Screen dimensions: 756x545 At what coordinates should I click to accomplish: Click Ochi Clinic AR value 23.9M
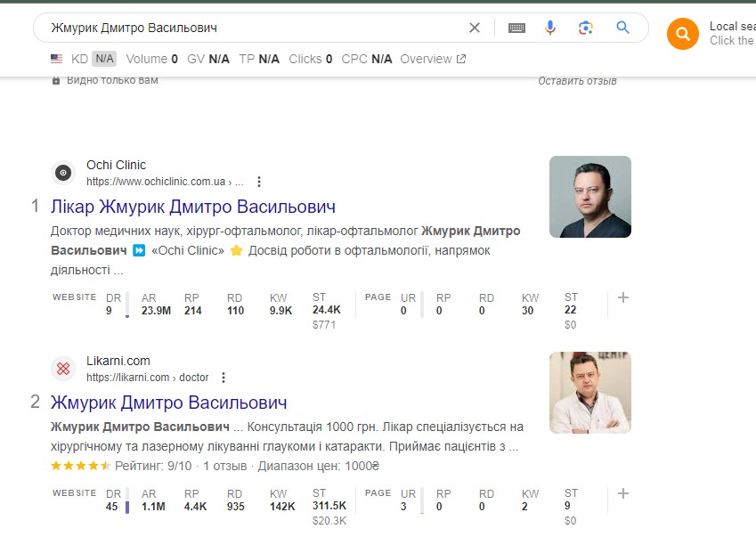(x=156, y=311)
